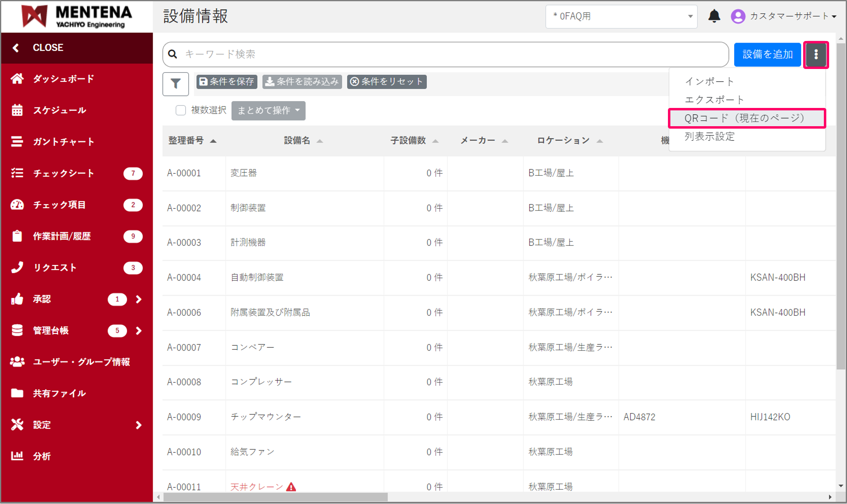Click 条件をリセット button
The image size is (847, 504).
387,82
